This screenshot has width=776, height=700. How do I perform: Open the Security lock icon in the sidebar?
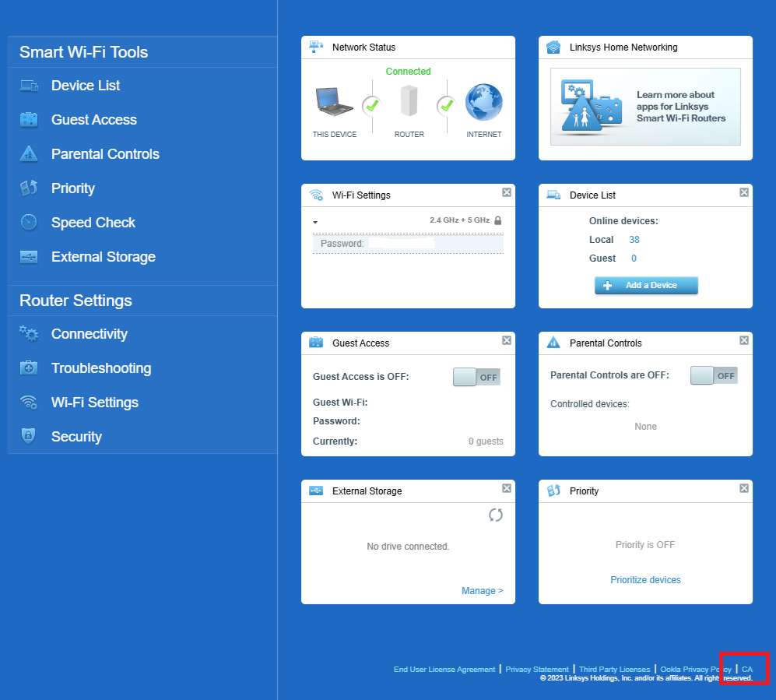coord(29,437)
